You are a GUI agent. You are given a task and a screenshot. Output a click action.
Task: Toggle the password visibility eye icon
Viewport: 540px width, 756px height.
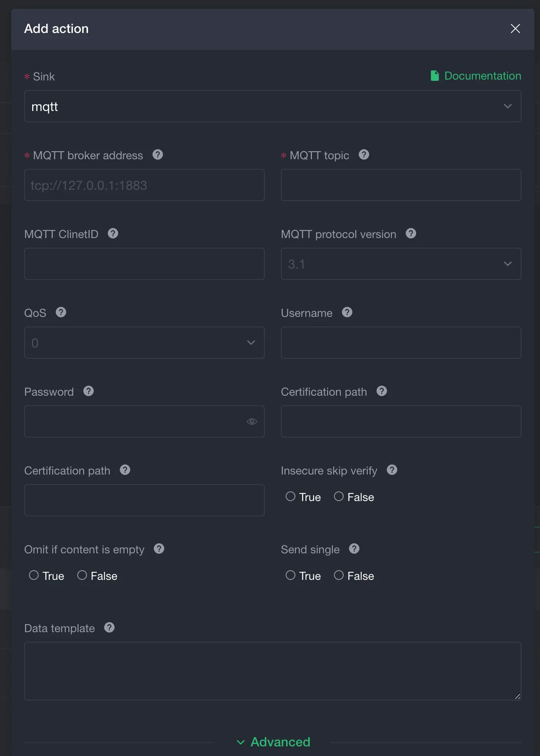[251, 421]
